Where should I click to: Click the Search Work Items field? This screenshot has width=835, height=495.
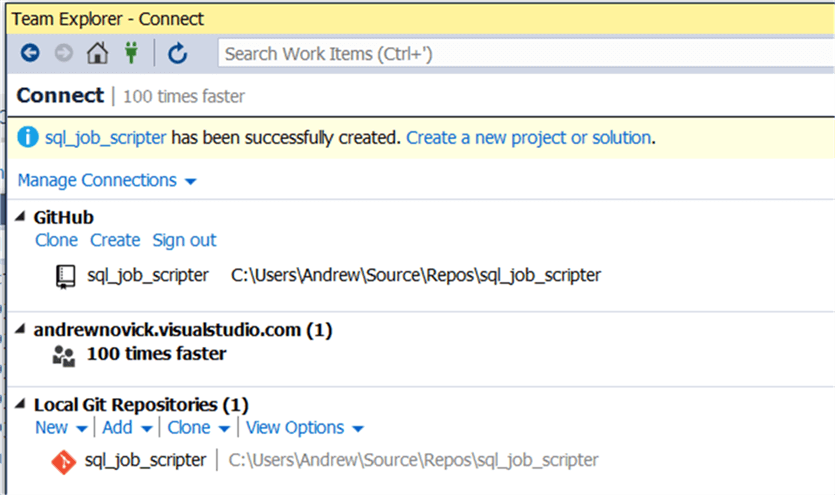click(520, 54)
